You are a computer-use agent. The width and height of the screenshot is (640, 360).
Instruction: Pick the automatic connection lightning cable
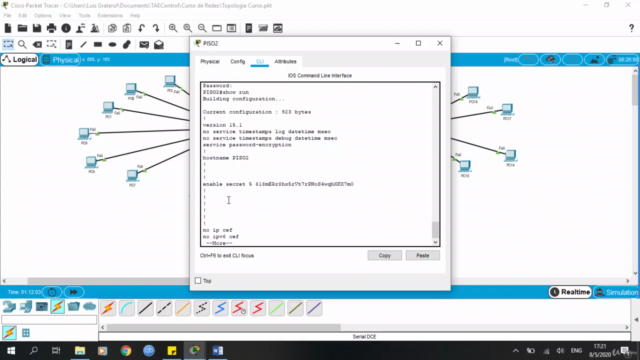pyautogui.click(x=108, y=308)
